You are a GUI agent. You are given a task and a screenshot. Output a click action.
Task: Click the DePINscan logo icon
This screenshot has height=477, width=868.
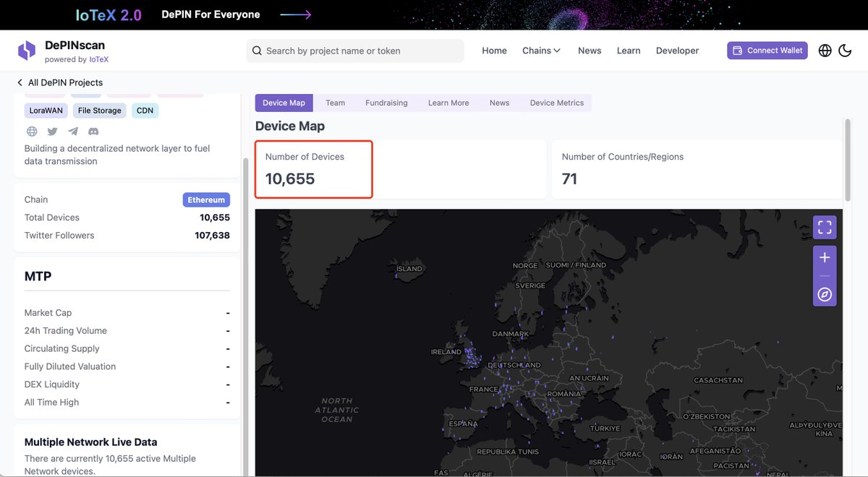click(x=27, y=51)
